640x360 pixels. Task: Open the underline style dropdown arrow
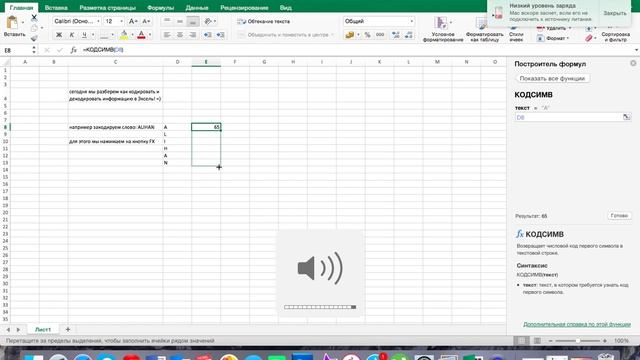click(93, 35)
